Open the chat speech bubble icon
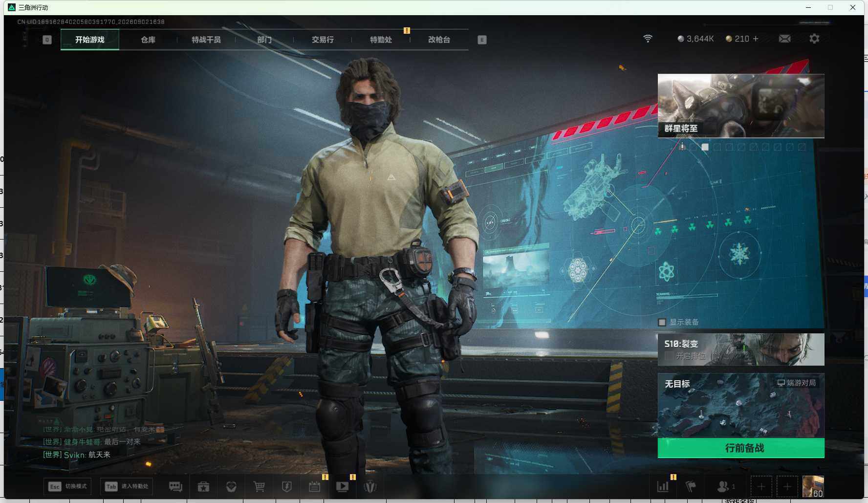This screenshot has height=503, width=868. [175, 486]
